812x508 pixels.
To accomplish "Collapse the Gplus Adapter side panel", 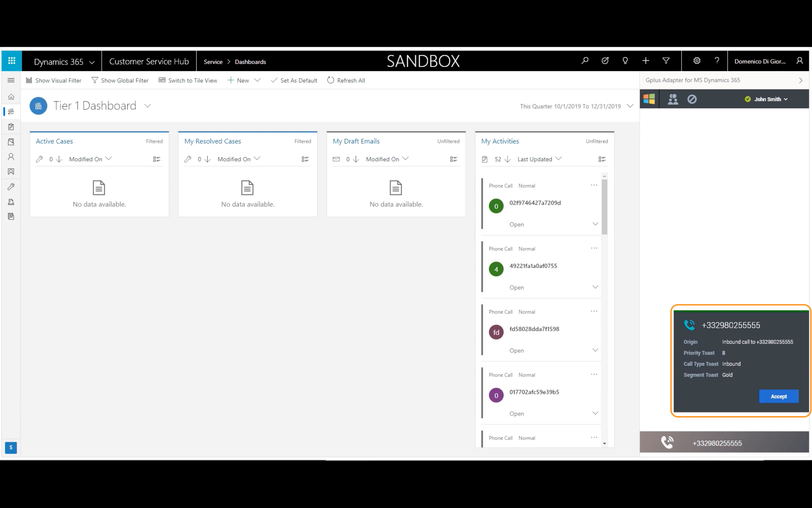I will coord(801,80).
